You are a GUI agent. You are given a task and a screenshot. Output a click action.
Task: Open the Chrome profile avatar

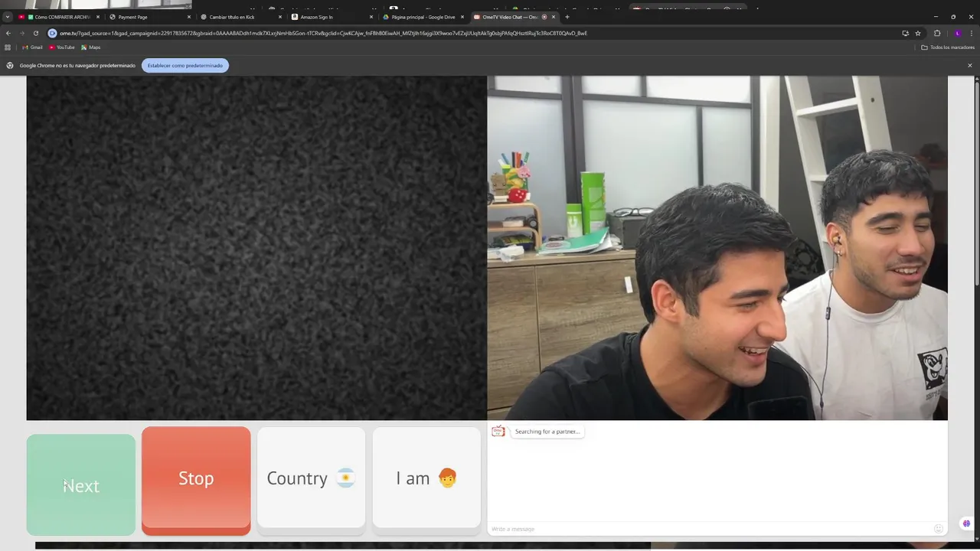tap(957, 33)
